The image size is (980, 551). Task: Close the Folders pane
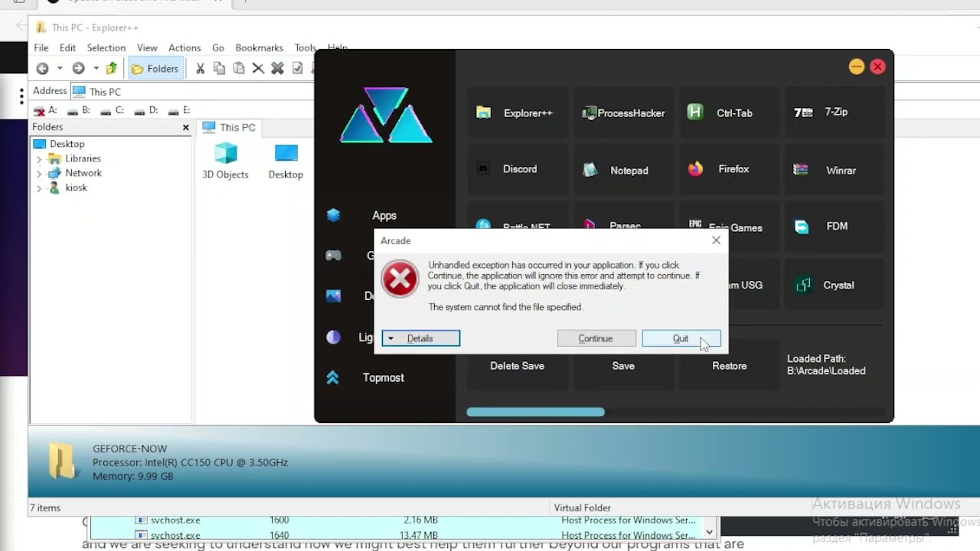[x=185, y=128]
